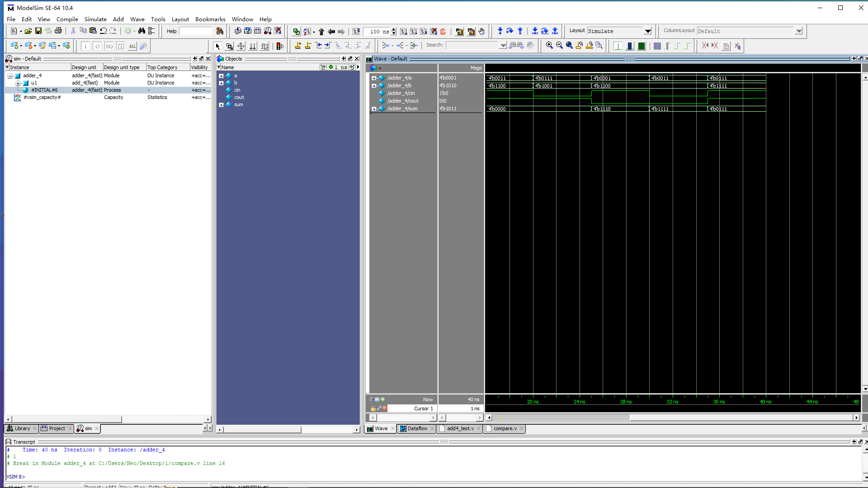Sort by the Design unit column header
This screenshot has width=868, height=488.
(x=86, y=67)
